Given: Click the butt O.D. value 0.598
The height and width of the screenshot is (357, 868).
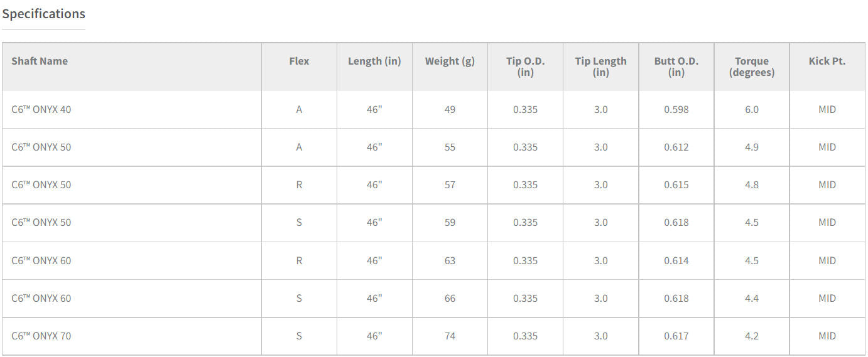Looking at the screenshot, I should click(676, 109).
